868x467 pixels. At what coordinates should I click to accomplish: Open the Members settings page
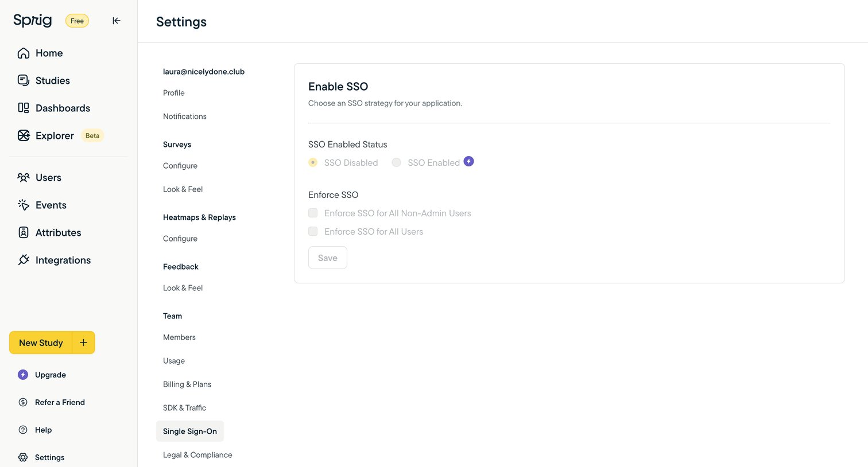click(179, 337)
